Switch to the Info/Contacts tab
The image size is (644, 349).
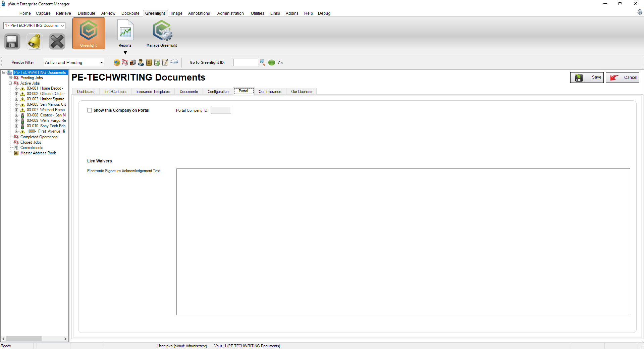click(115, 92)
